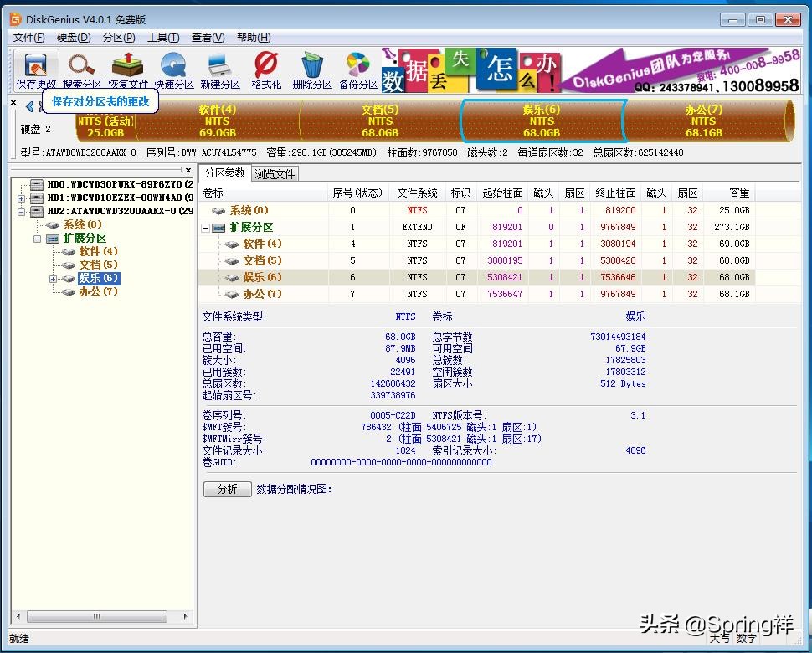This screenshot has height=653, width=812.
Task: Open the 分区(P) menu
Action: point(119,38)
